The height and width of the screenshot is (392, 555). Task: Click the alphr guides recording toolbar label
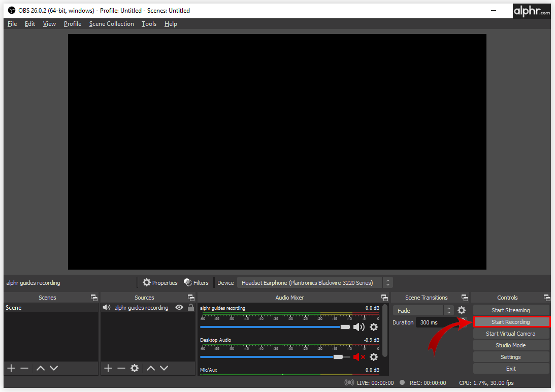[34, 283]
